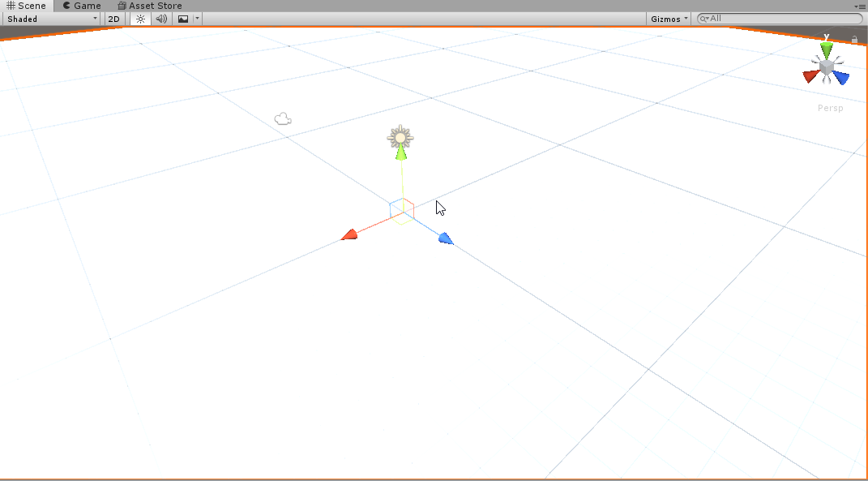Open the Gizmos dropdown
This screenshot has height=481, width=868.
pyautogui.click(x=669, y=19)
